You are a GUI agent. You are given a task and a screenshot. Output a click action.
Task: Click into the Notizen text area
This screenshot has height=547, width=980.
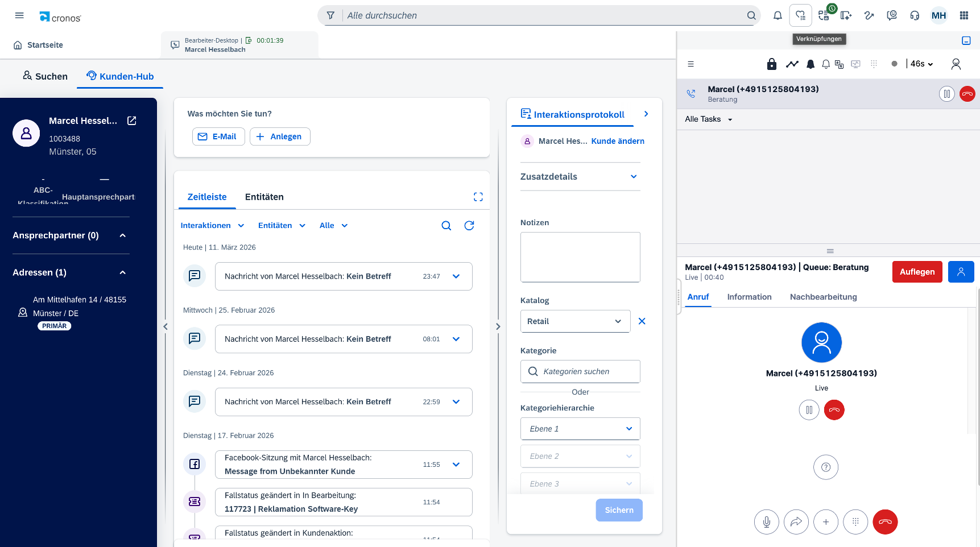[x=580, y=257]
